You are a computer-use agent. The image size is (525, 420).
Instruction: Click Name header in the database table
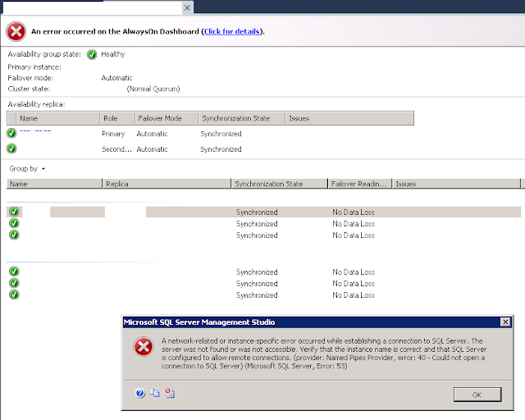pyautogui.click(x=54, y=184)
